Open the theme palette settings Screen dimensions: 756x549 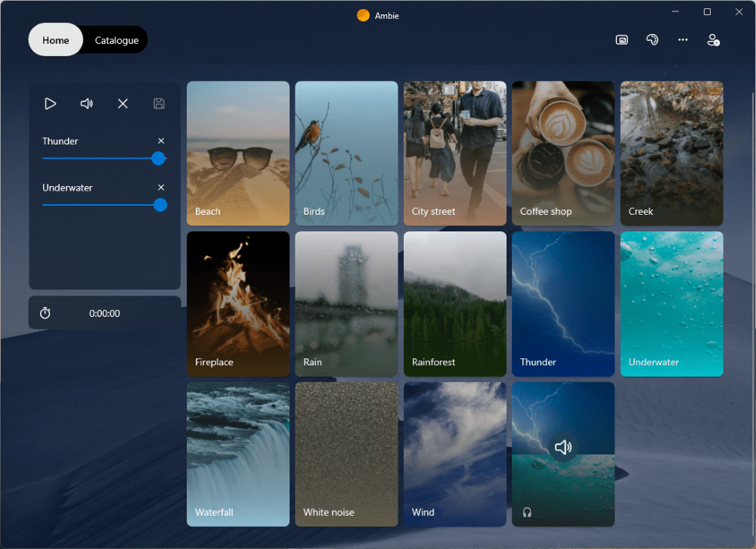[x=652, y=40]
